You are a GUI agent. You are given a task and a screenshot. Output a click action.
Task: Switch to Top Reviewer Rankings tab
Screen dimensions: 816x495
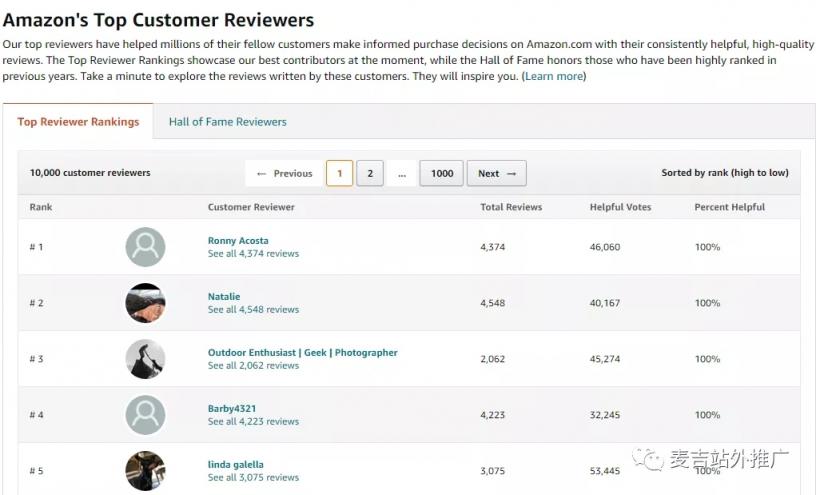click(x=78, y=121)
